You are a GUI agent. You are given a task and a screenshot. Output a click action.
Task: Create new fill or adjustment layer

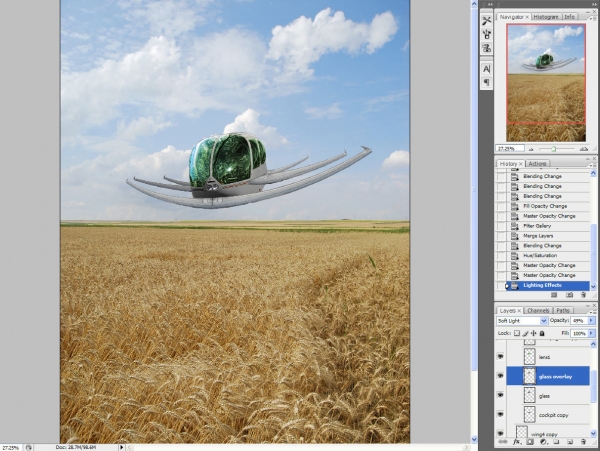coord(543,441)
